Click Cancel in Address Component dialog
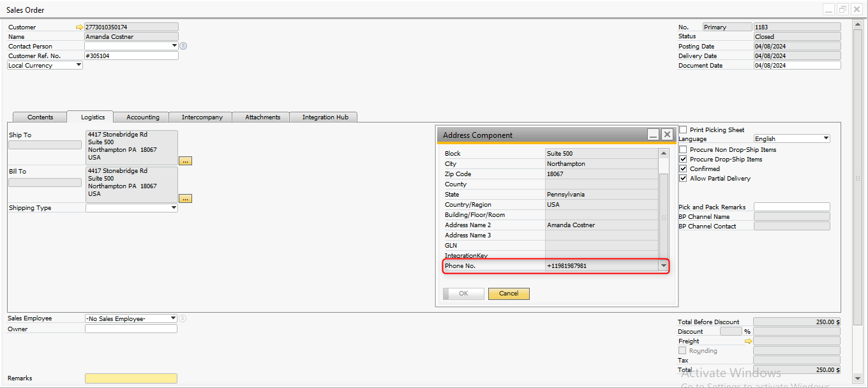 (x=509, y=294)
